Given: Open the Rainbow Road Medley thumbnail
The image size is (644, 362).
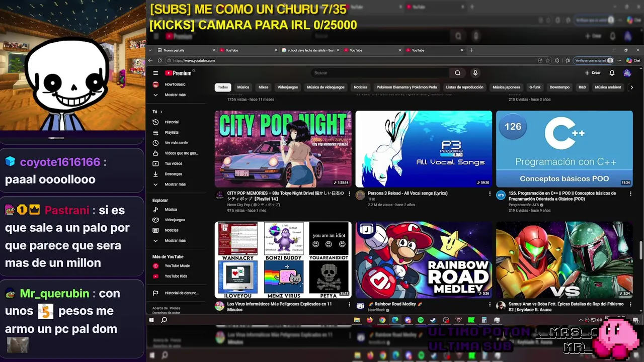Looking at the screenshot, I should 424,260.
